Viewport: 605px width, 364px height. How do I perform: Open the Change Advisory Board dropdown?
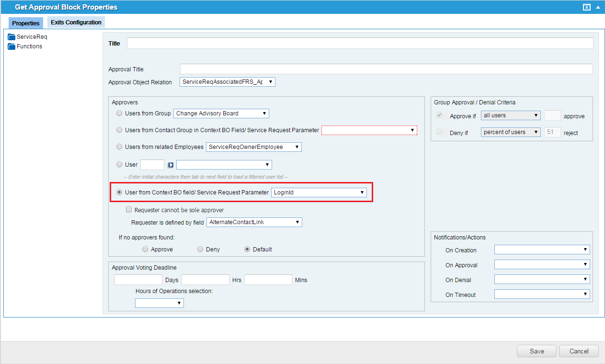point(221,114)
